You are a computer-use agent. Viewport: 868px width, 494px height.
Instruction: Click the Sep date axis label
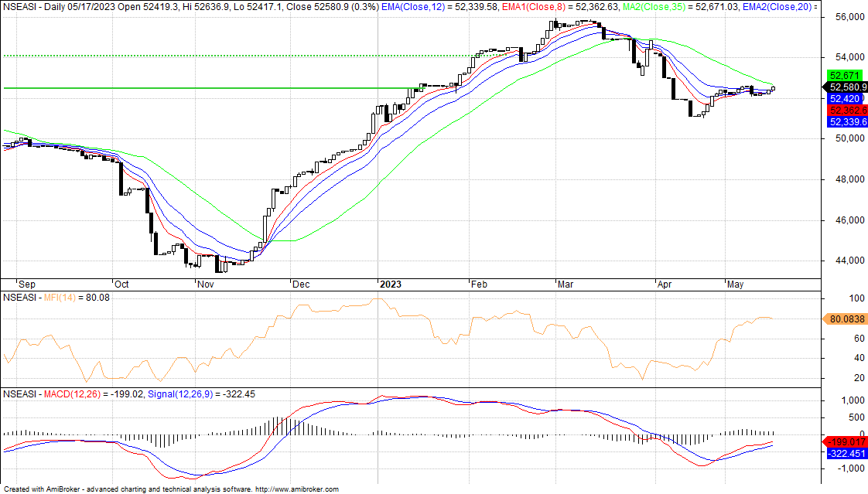(x=26, y=284)
